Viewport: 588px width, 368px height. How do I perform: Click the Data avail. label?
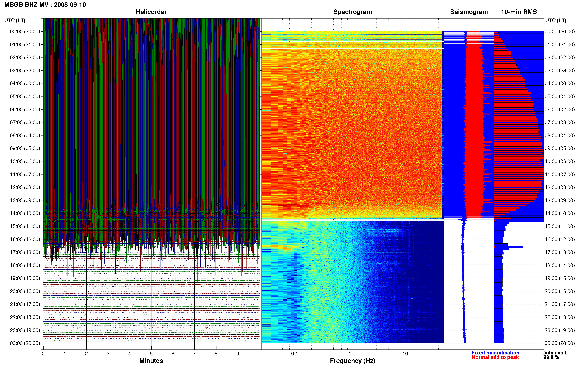click(x=555, y=353)
